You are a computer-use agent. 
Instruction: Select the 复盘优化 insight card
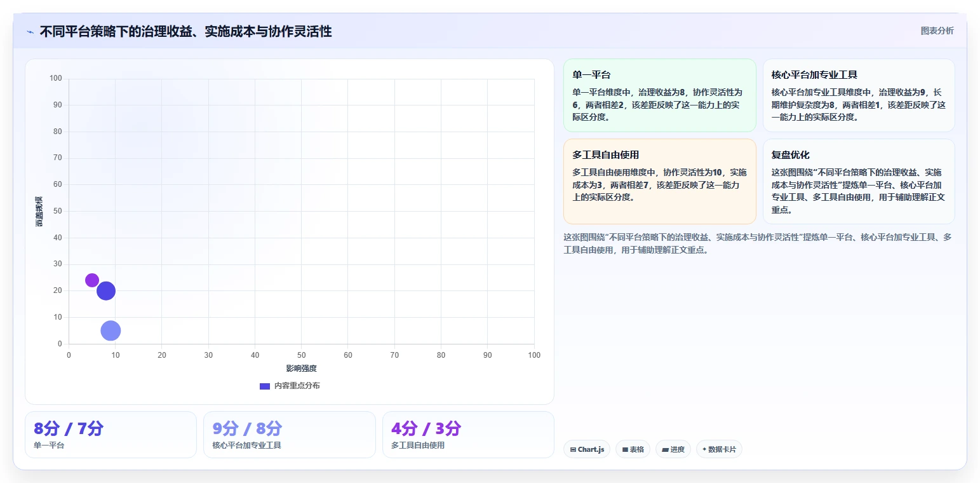click(859, 181)
